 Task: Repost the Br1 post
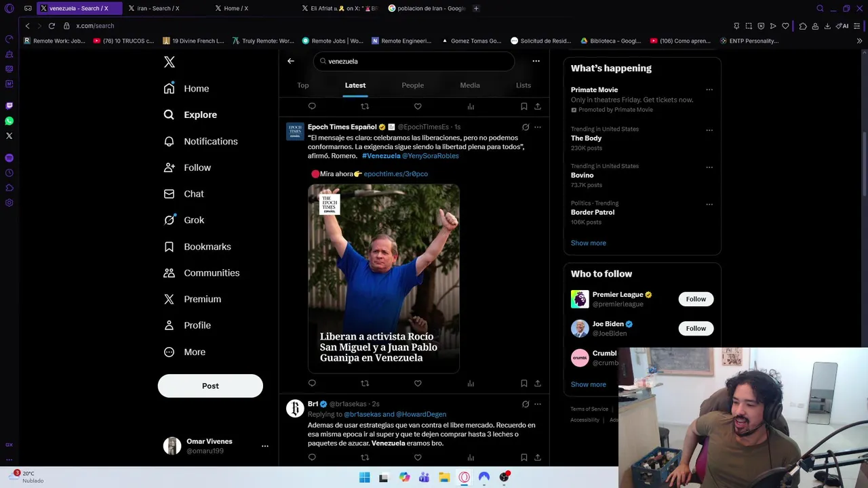(365, 457)
